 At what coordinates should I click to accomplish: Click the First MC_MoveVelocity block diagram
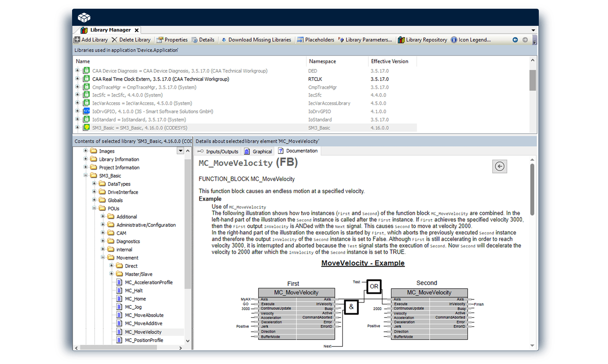[x=297, y=314]
